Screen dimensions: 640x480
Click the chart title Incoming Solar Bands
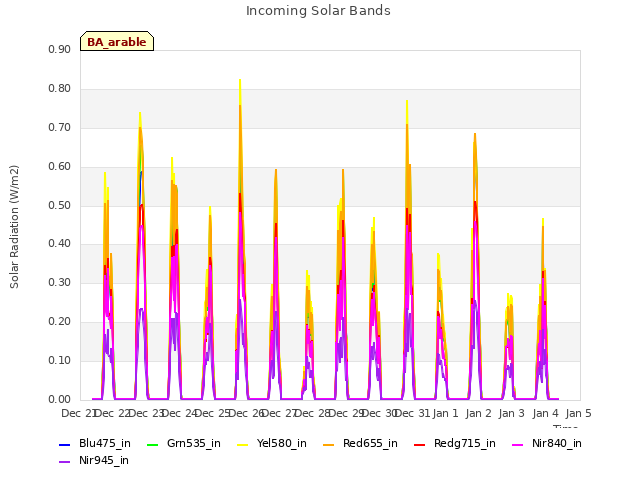(318, 11)
